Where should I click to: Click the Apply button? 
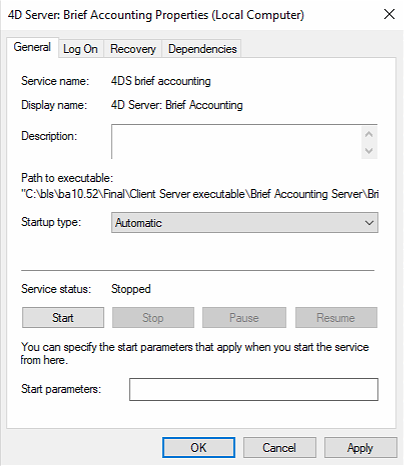[360, 448]
